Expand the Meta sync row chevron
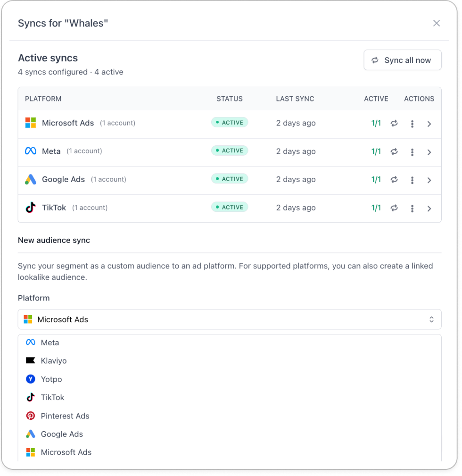The height and width of the screenshot is (476, 462). click(x=429, y=152)
